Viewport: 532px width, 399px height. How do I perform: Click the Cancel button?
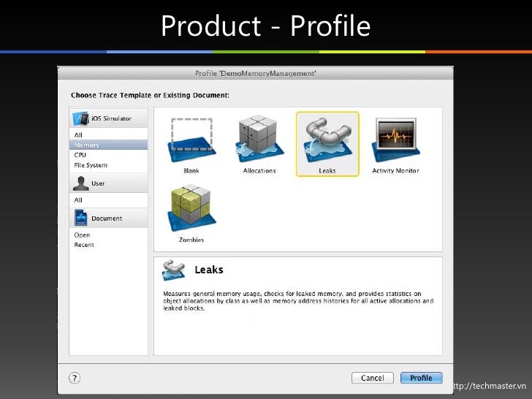point(373,378)
